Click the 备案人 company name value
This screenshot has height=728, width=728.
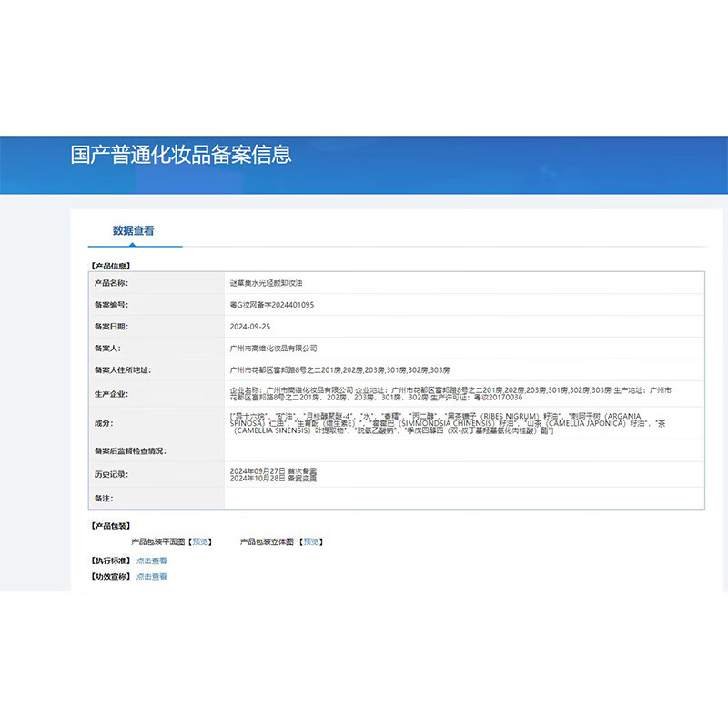275,348
